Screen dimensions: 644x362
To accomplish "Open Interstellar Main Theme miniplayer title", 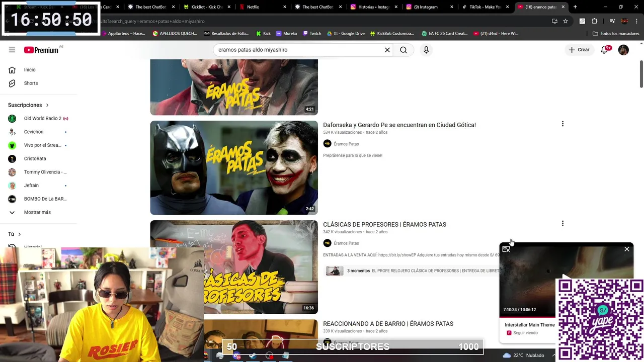I will (529, 325).
